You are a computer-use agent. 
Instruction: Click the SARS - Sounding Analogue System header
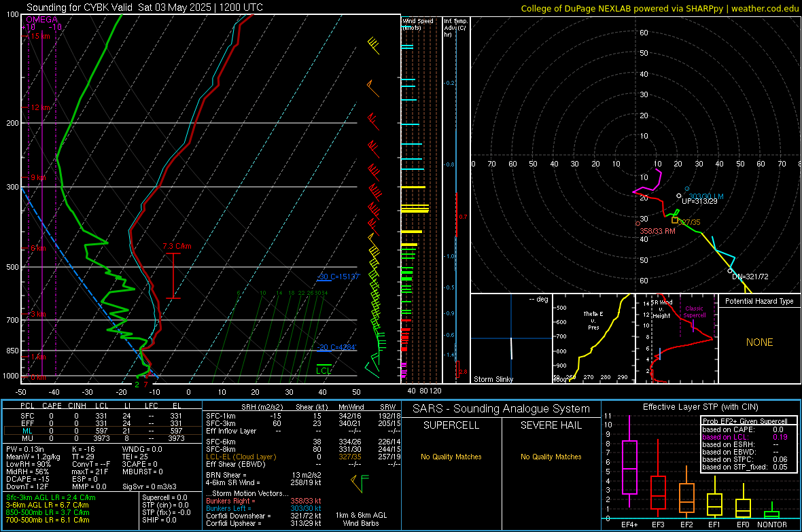pos(502,409)
